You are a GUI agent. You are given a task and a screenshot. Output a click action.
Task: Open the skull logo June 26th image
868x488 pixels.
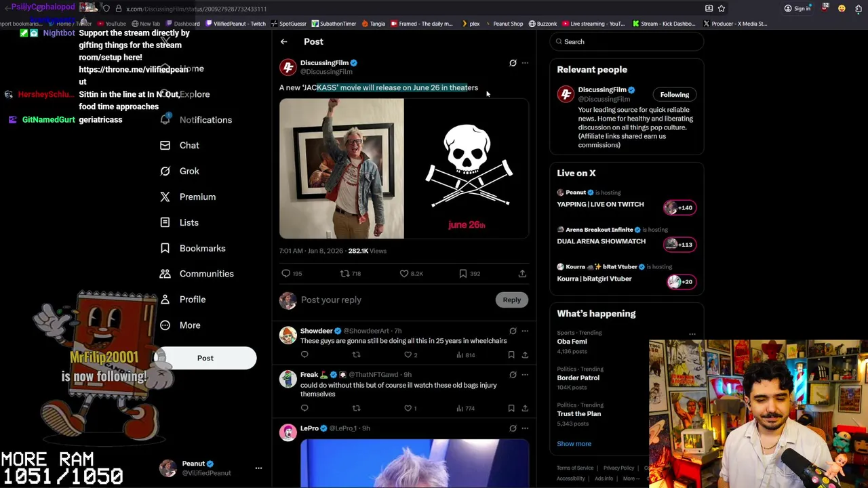[467, 169]
